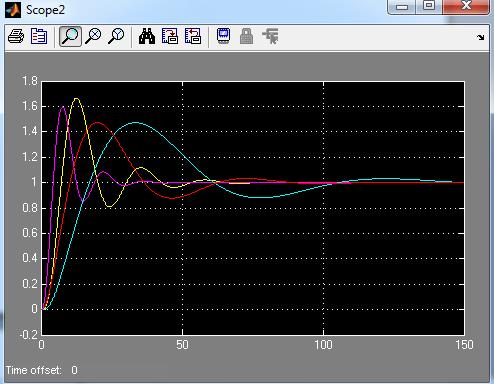Toggle floating scope icon
The image size is (494, 384).
click(223, 35)
